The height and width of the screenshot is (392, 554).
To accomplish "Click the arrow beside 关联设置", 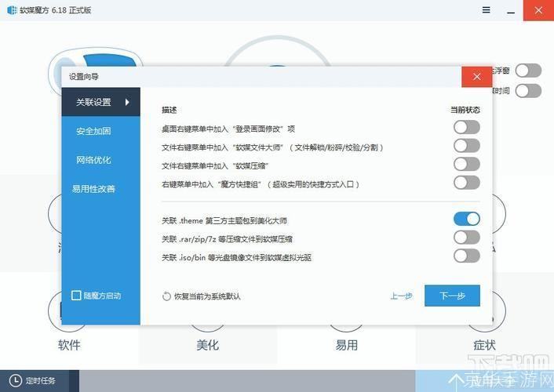I will tap(127, 102).
